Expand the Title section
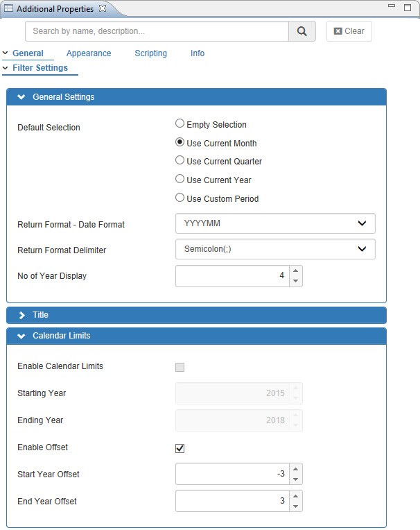 pyautogui.click(x=21, y=315)
